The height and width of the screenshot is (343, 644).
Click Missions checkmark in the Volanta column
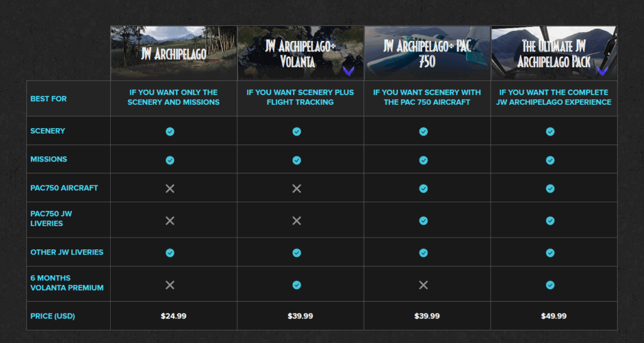pyautogui.click(x=297, y=160)
